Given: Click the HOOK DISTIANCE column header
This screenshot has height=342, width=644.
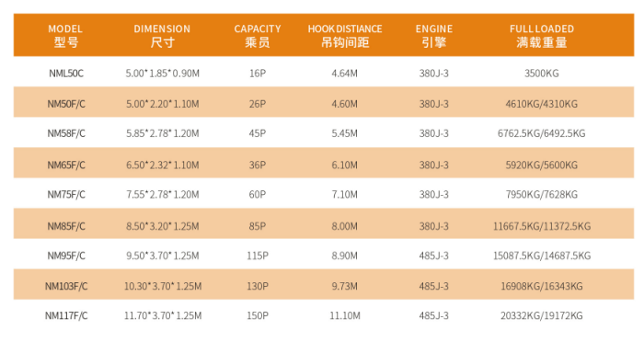Looking at the screenshot, I should tap(345, 35).
